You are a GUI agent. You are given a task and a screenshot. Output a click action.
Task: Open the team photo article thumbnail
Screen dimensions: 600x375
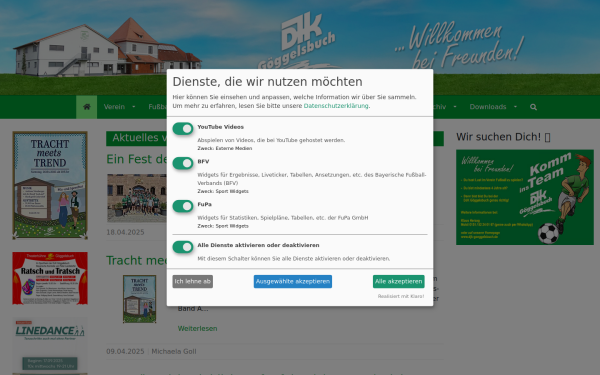[137, 198]
